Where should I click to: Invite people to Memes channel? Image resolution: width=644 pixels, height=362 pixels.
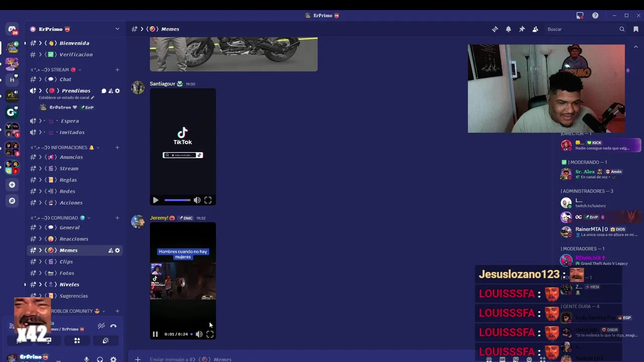click(111, 250)
